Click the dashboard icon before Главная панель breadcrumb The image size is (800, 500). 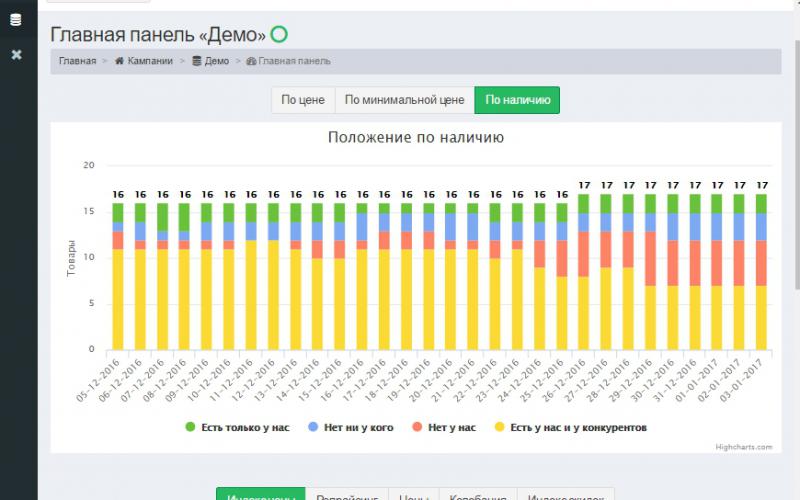pos(251,61)
